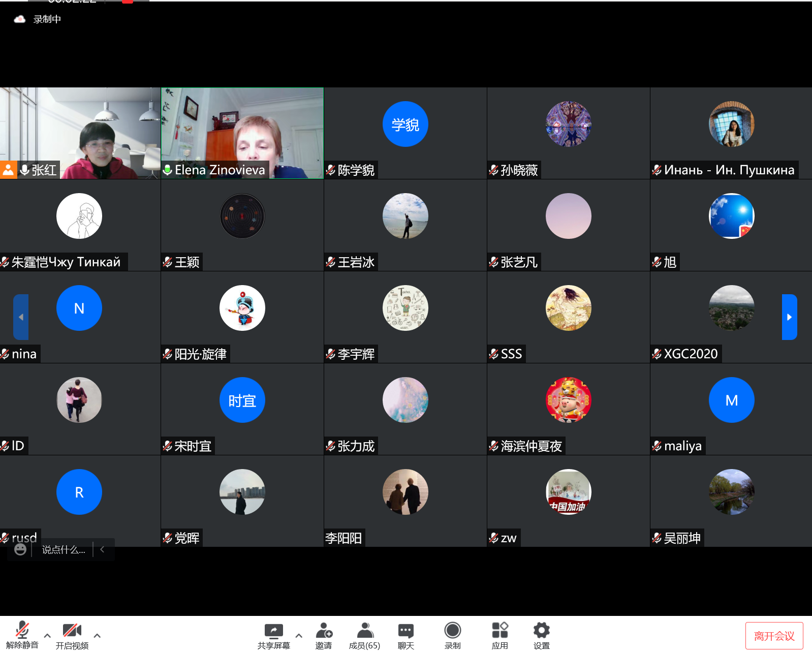Click the leave meeting button

774,636
